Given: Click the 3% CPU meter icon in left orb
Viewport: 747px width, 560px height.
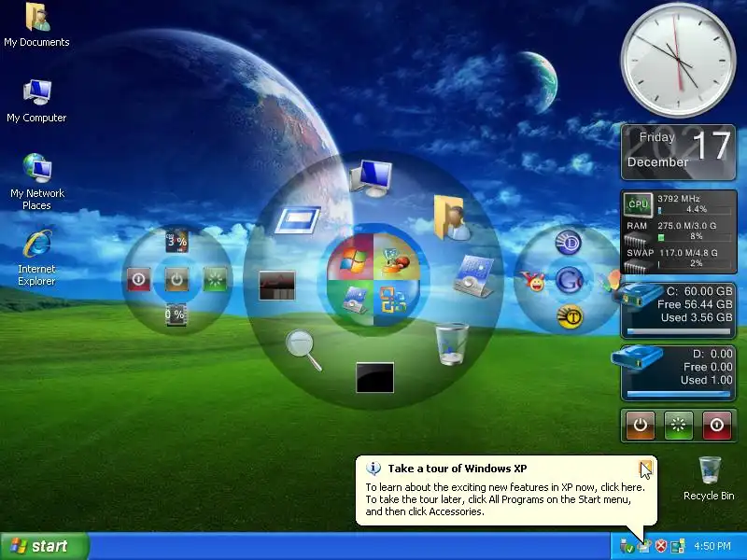Looking at the screenshot, I should point(176,242).
